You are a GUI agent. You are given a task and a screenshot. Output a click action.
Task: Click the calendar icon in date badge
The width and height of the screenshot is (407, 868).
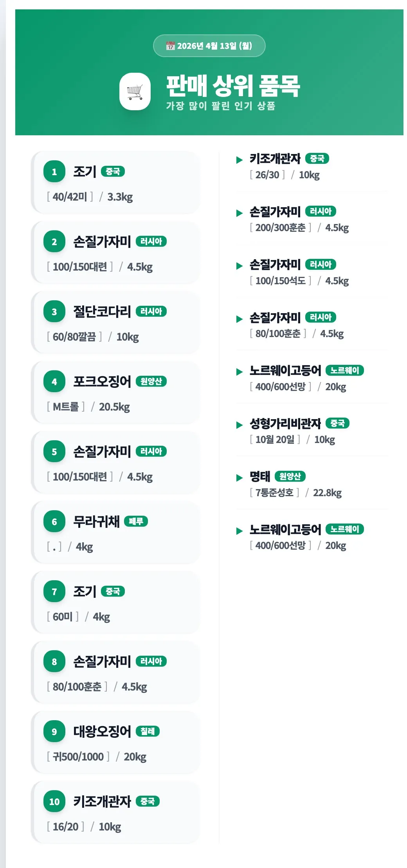[x=170, y=46]
